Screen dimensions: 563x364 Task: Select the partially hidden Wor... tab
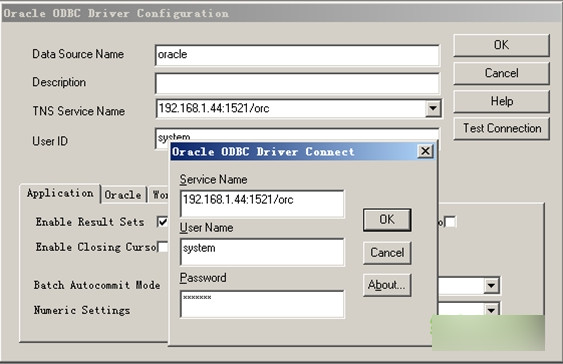pyautogui.click(x=159, y=195)
